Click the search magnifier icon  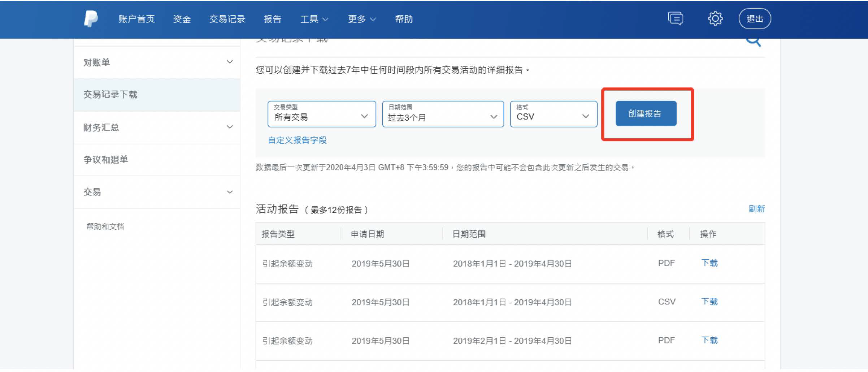(x=753, y=41)
